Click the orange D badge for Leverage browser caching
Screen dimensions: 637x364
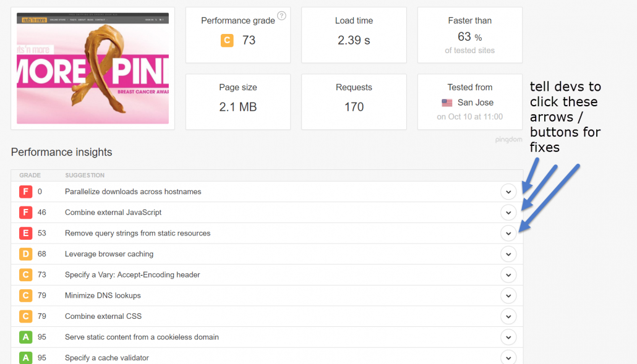pyautogui.click(x=25, y=254)
